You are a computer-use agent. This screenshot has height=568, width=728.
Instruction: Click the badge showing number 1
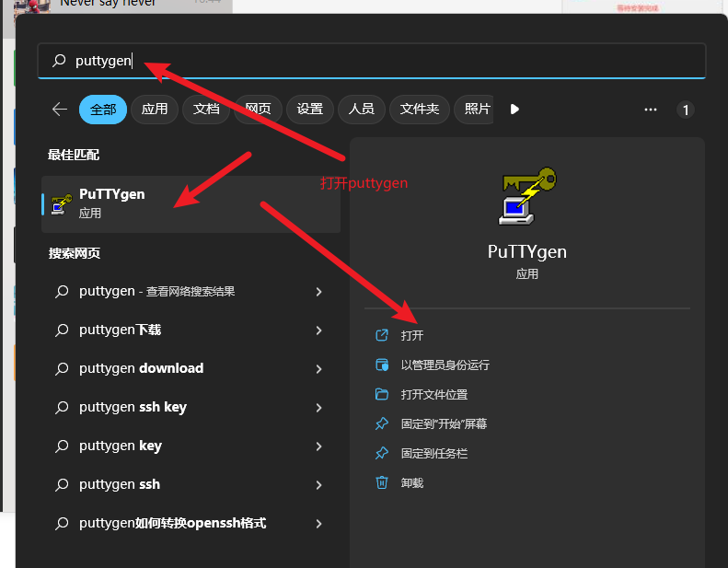tap(686, 110)
